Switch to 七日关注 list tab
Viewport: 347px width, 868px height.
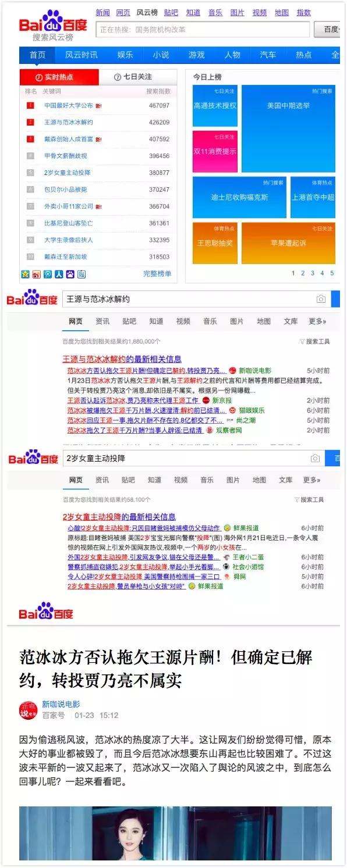click(137, 77)
